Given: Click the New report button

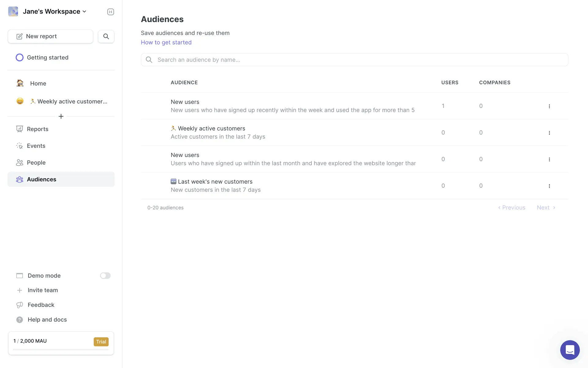Looking at the screenshot, I should [51, 36].
